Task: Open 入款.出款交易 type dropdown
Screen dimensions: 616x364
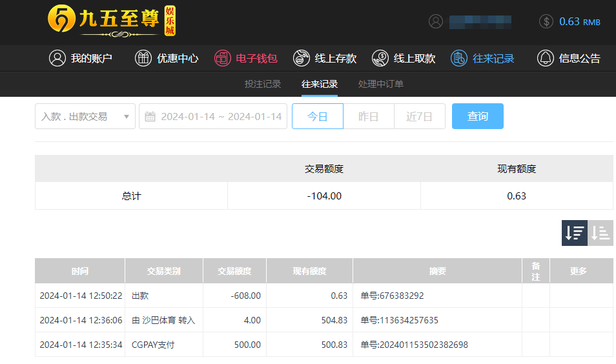Action: point(85,116)
